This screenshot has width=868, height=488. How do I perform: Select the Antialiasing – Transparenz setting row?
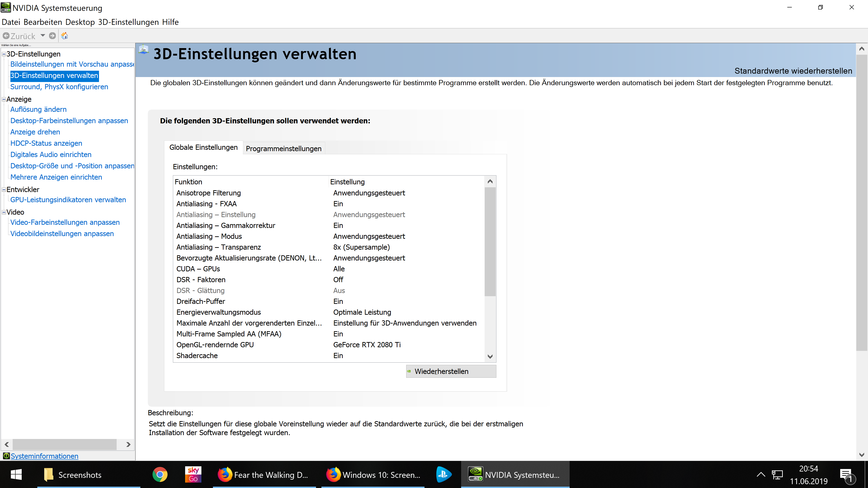coord(218,247)
